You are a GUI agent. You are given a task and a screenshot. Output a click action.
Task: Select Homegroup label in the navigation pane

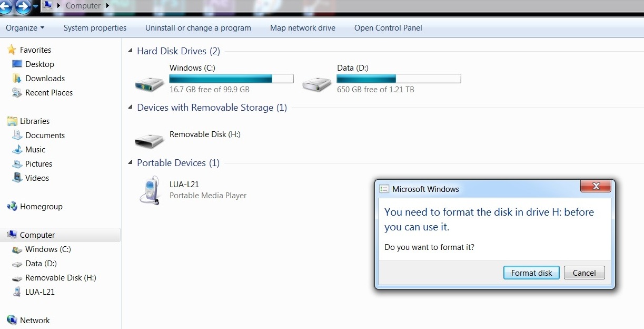click(41, 207)
